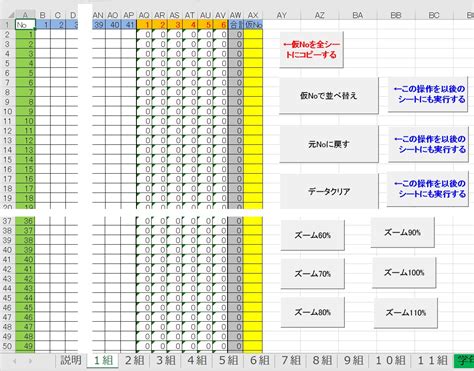474x371 pixels.
Task: Click grey total cell in row 5
Action: [x=236, y=63]
